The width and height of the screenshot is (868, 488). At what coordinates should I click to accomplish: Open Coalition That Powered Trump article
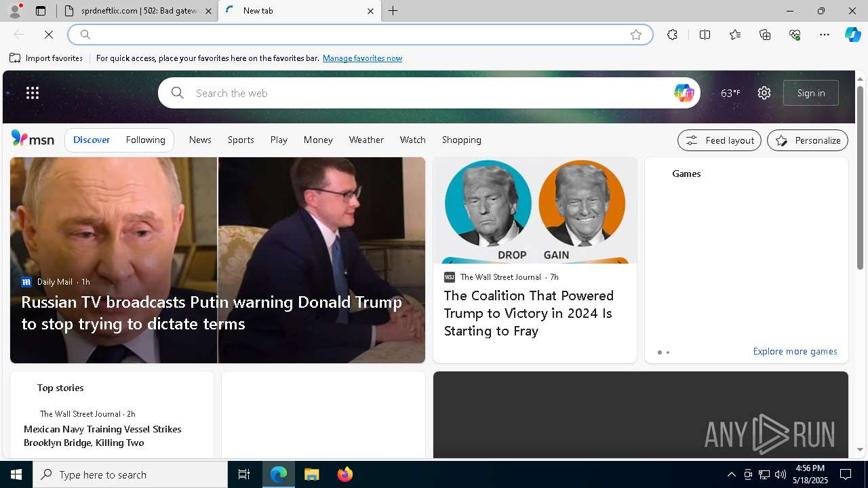tap(529, 313)
